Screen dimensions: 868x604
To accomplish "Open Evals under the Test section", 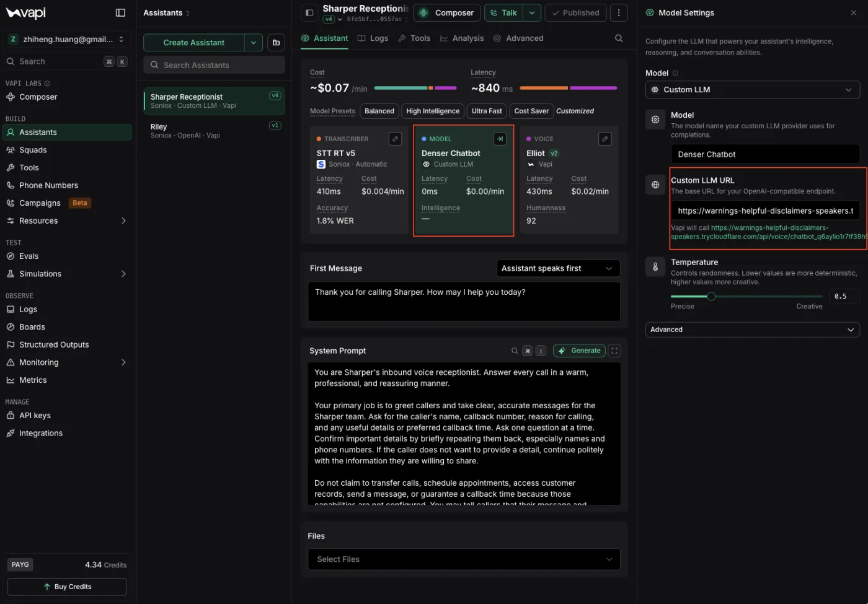I will (66, 256).
